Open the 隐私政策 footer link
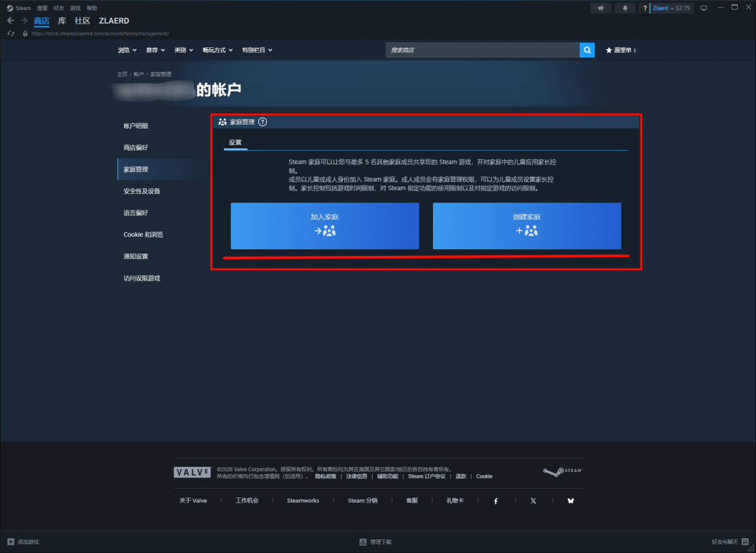Viewport: 756px width, 553px height. 325,476
